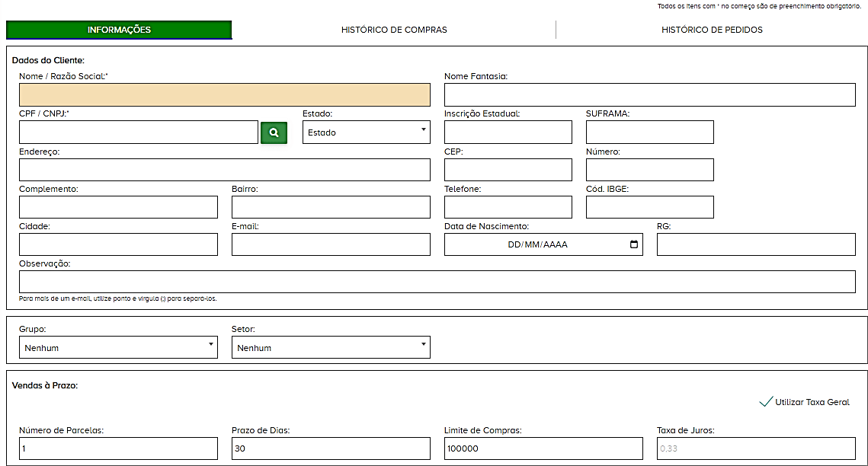Click the green CPF/CNPJ search magnifier button
Image resolution: width=868 pixels, height=466 pixels.
coord(274,132)
